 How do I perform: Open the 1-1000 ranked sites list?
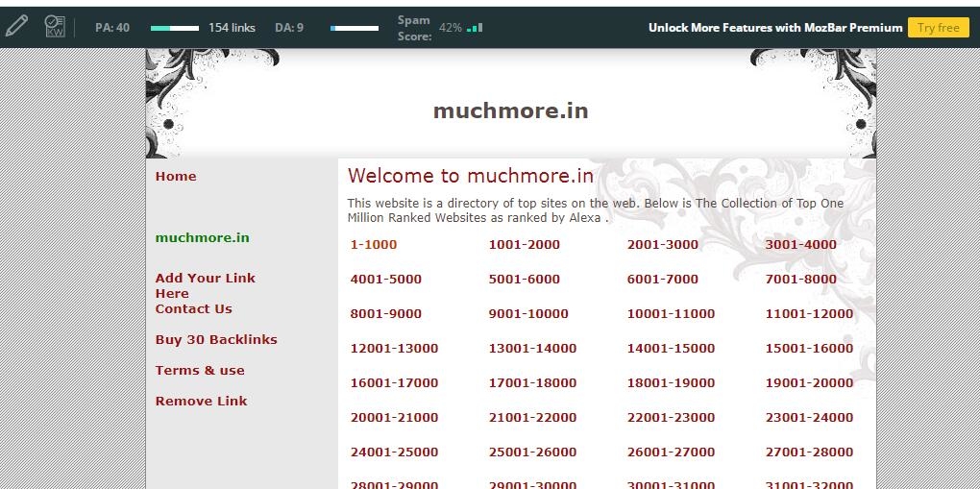[374, 245]
